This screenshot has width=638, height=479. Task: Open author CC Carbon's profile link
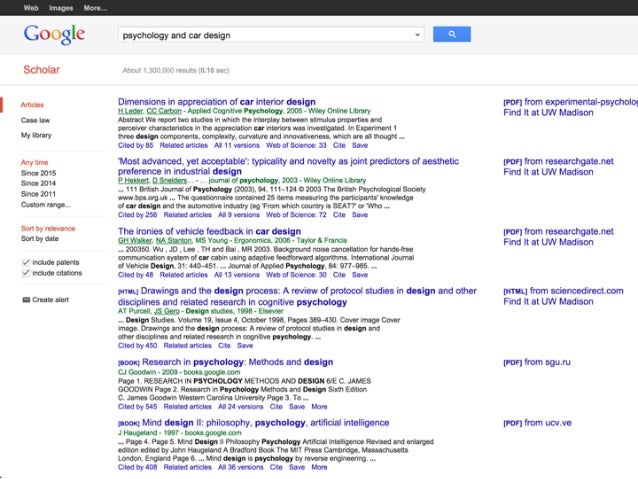(x=164, y=111)
